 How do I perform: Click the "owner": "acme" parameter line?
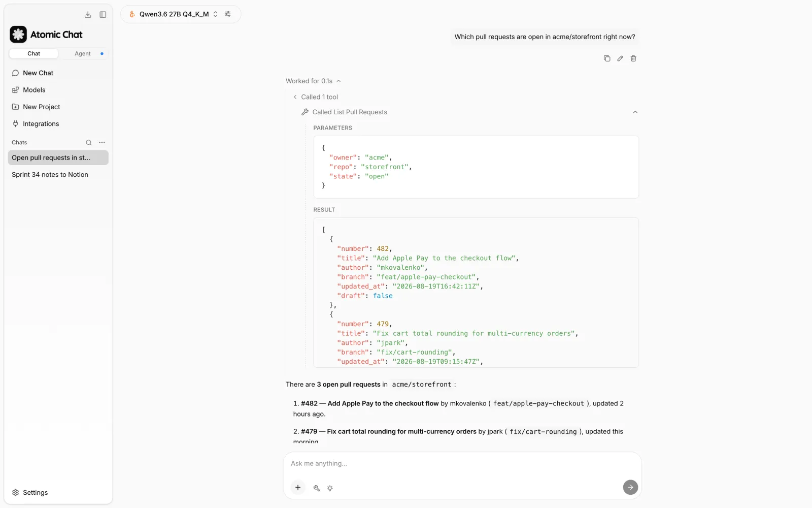(360, 157)
